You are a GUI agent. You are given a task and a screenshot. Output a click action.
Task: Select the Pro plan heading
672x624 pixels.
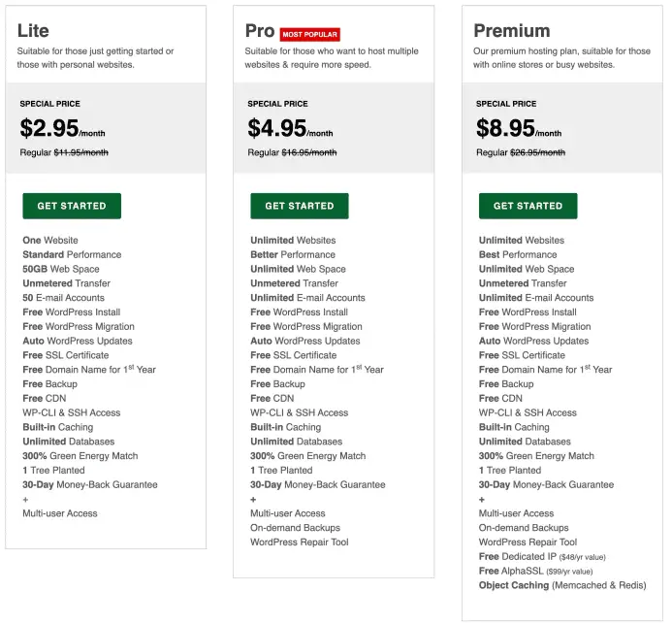coord(260,31)
